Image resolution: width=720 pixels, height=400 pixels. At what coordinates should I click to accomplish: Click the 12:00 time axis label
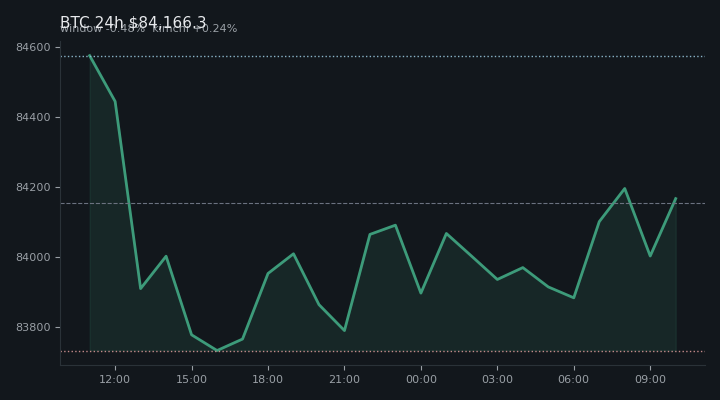[115, 379]
